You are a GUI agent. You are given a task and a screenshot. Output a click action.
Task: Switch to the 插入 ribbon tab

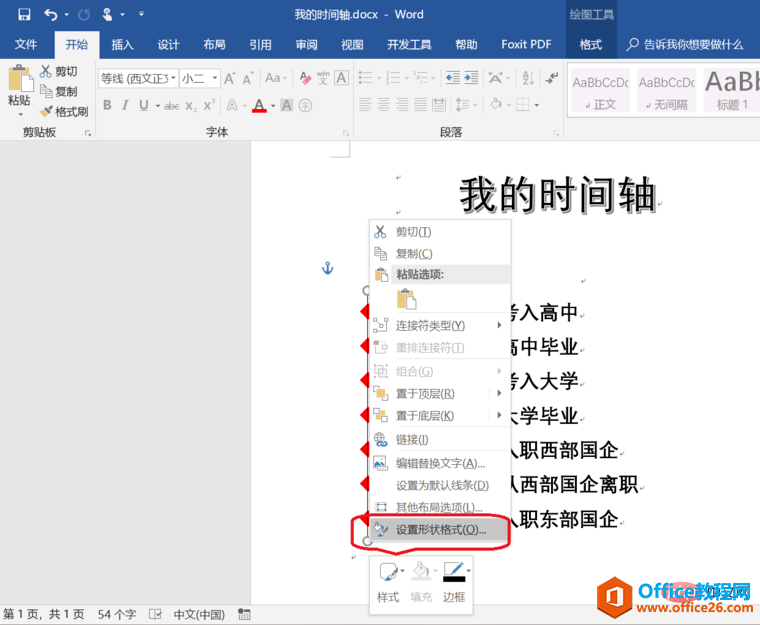pos(122,45)
